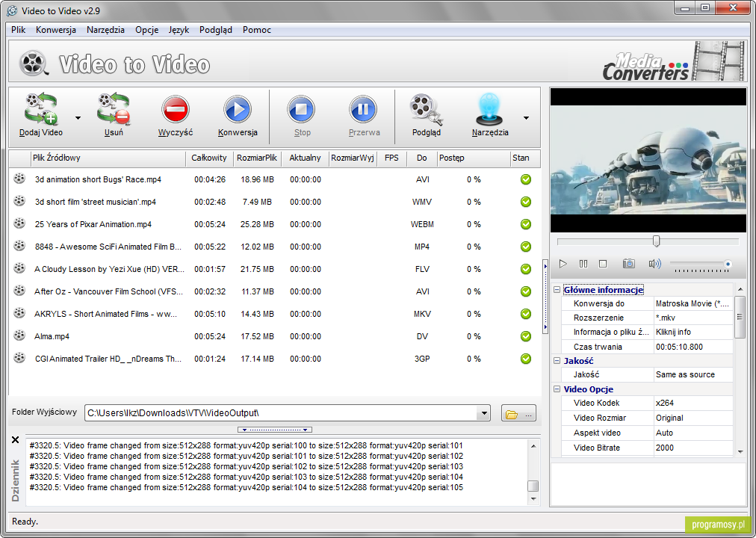Open the Język menu
Screen dimensions: 756x538
179,30
